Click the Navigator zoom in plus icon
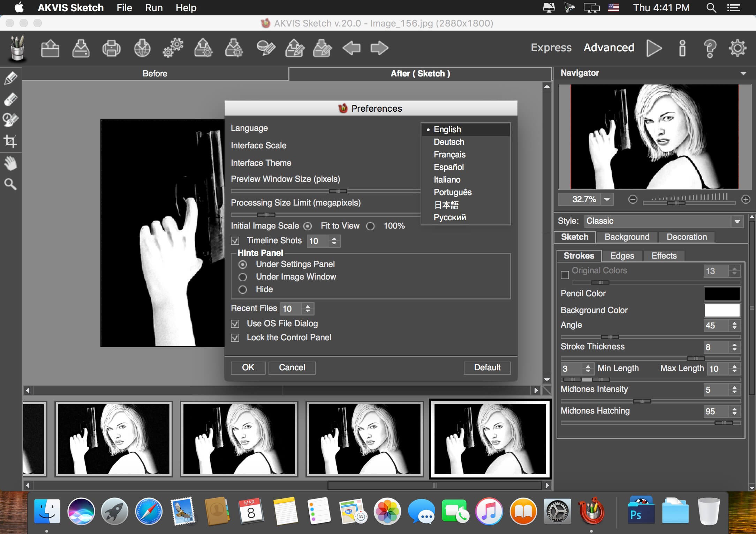 [x=746, y=199]
